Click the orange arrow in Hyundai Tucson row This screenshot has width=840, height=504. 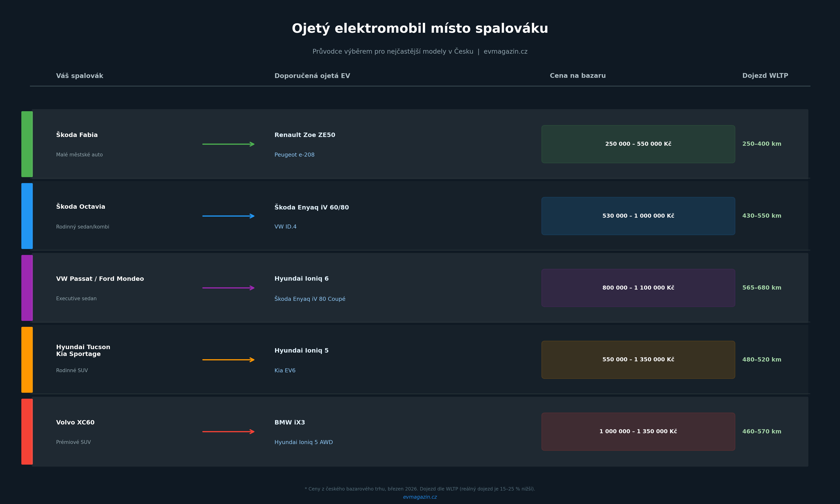228,360
